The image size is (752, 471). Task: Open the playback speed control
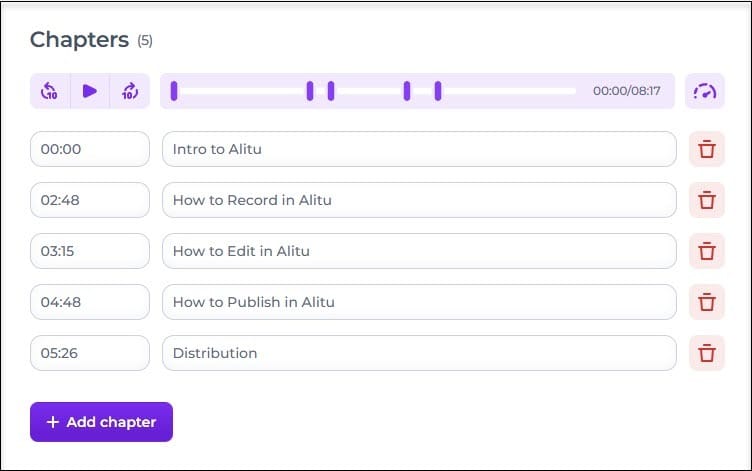tap(705, 91)
